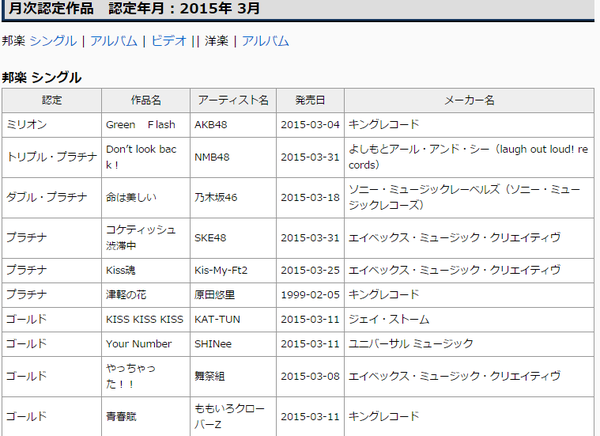Viewport: 600px width, 436px height.
Task: Select キングレコード in the 原田悠里 row
Action: coord(469,295)
